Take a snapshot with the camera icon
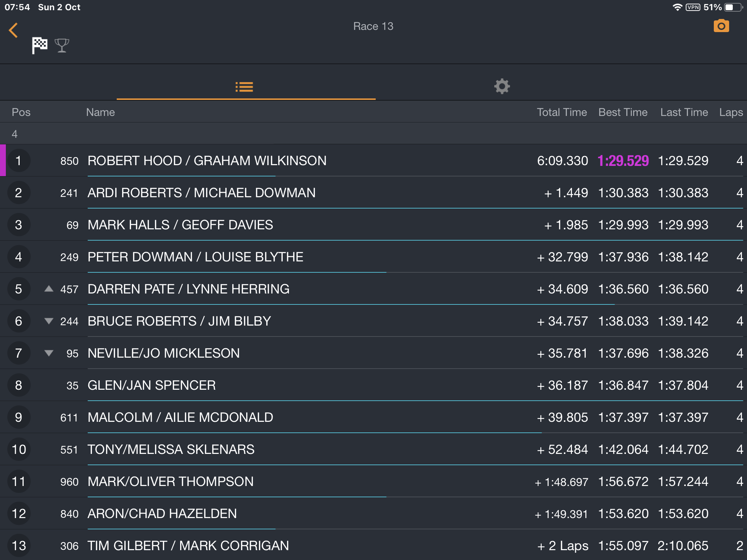Screen dimensions: 747x560 pyautogui.click(x=721, y=26)
